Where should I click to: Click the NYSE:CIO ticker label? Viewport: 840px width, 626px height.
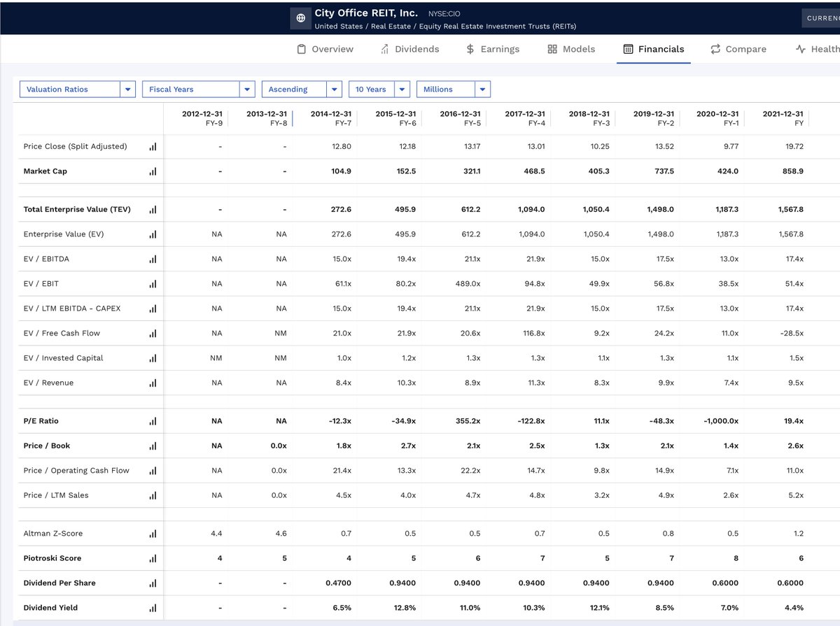444,14
